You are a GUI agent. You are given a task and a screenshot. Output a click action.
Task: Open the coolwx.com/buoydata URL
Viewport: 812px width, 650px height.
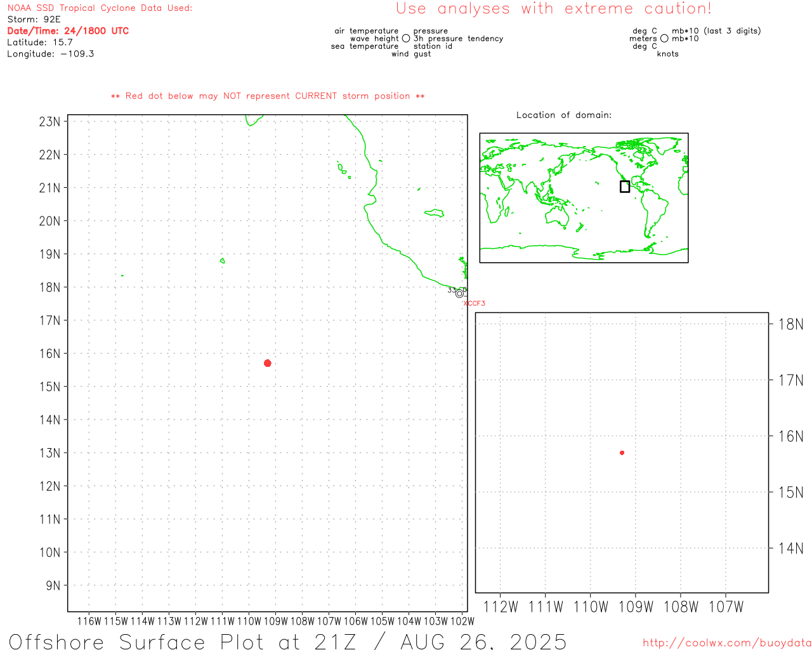click(727, 643)
